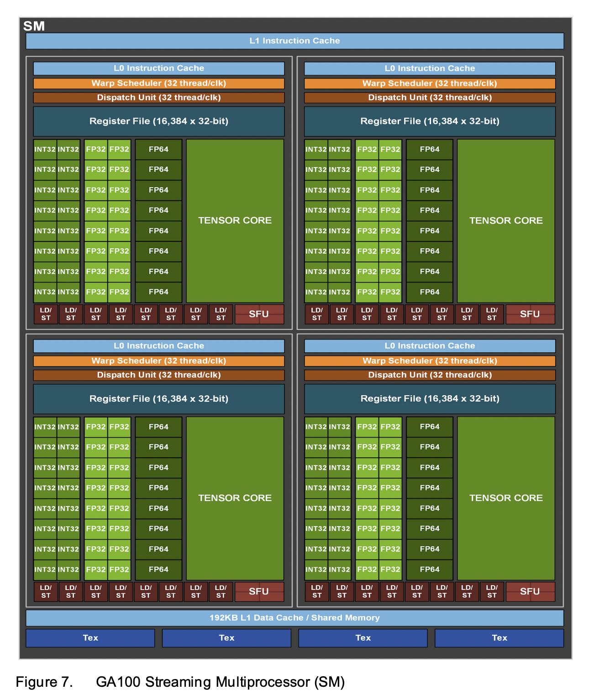This screenshot has height=700, width=589.
Task: Select the Warp Scheduler in bottom-right partition
Action: pyautogui.click(x=430, y=361)
